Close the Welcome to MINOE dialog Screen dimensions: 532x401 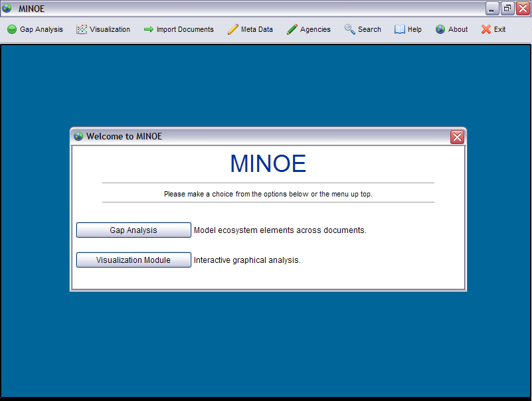[457, 137]
